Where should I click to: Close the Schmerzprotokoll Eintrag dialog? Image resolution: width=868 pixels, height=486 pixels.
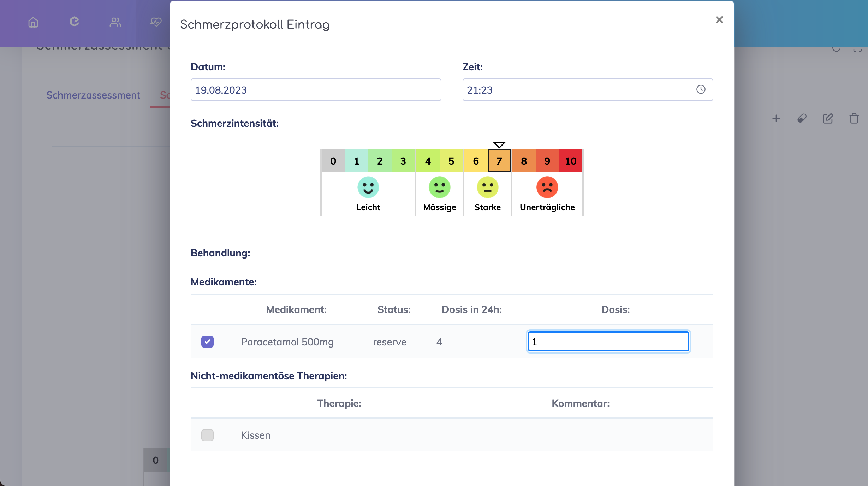(x=719, y=20)
